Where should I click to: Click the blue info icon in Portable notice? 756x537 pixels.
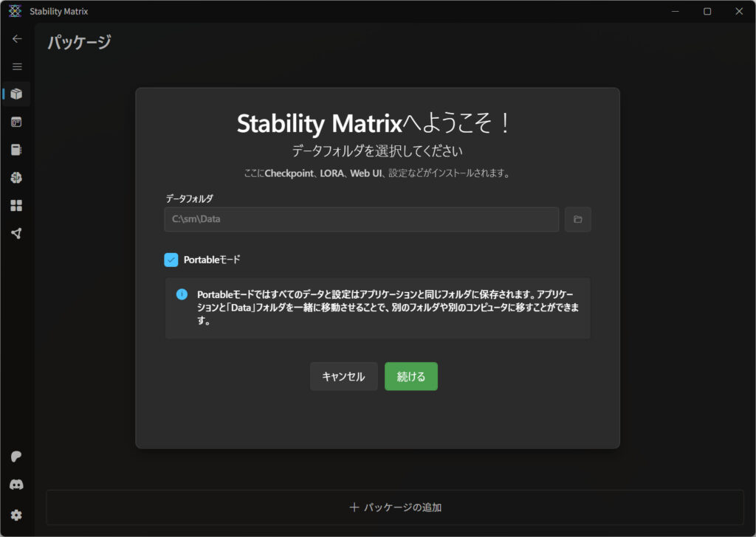[182, 294]
